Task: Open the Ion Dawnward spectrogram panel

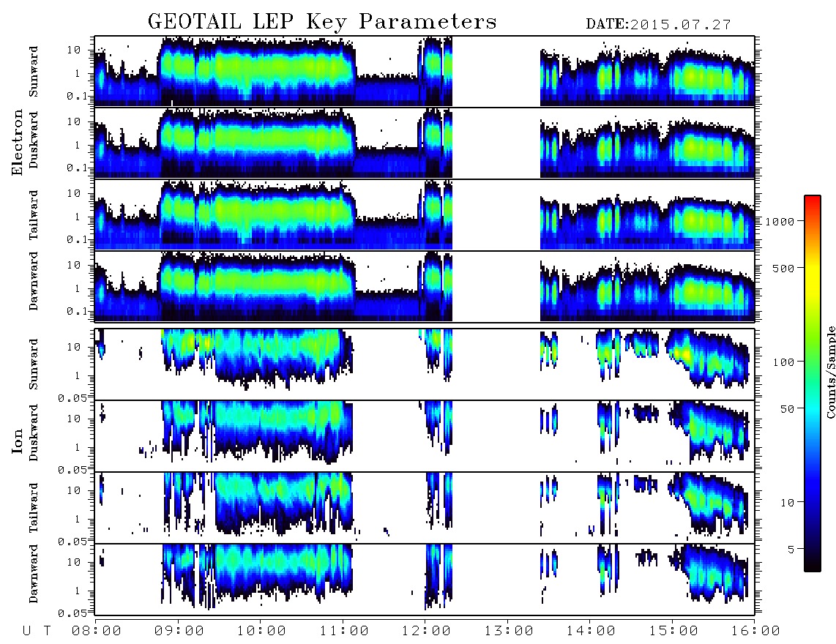Action: click(425, 580)
